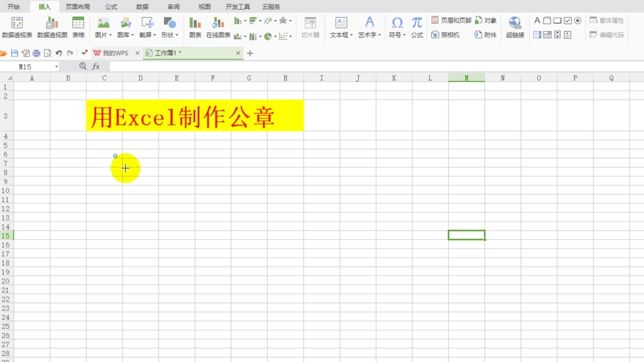
Task: Click the formula bar input
Action: pyautogui.click(x=376, y=66)
